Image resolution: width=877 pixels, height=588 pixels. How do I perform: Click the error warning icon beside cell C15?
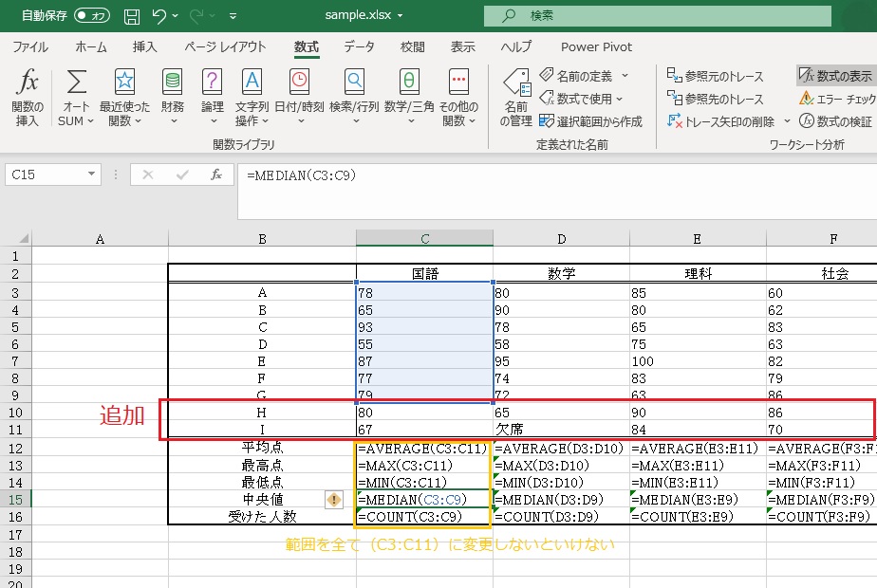pyautogui.click(x=334, y=499)
